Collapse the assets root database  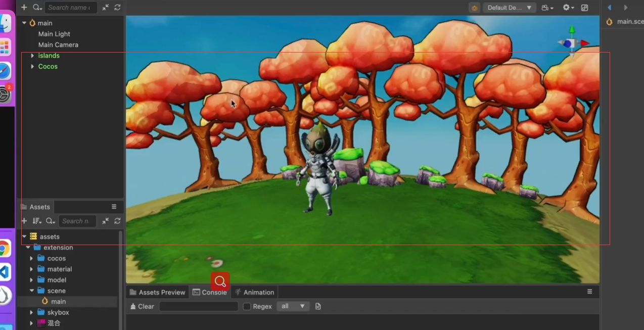point(24,237)
